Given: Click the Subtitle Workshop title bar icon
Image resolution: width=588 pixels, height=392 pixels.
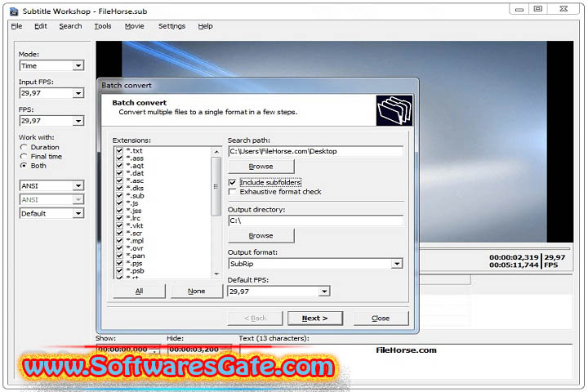Looking at the screenshot, I should click(x=14, y=11).
